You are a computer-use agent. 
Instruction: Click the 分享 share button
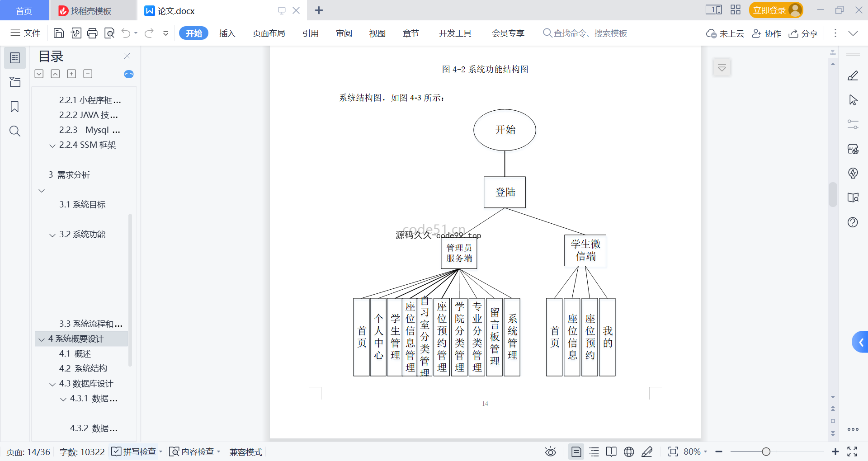(x=803, y=33)
